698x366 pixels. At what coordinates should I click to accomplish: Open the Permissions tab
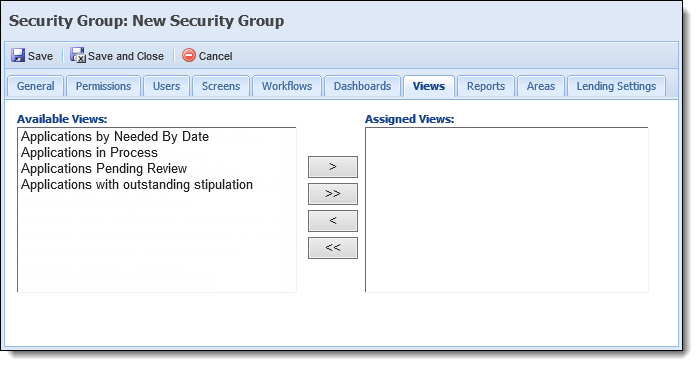pyautogui.click(x=103, y=86)
